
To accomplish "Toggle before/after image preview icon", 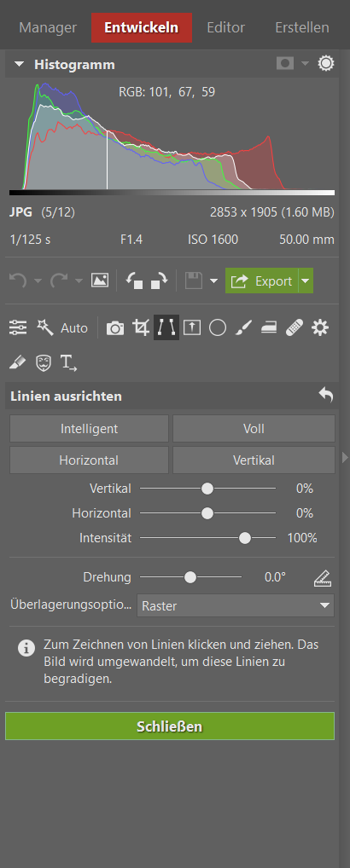I will [x=100, y=281].
